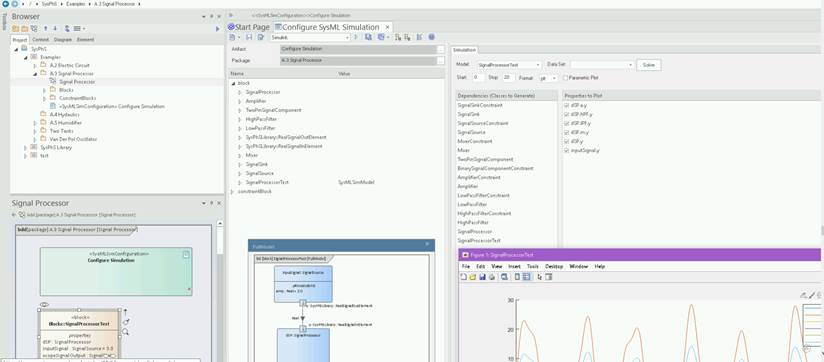Image resolution: width=824 pixels, height=362 pixels.
Task: Open the Model dropdown showing SignalProcessorTest
Action: click(x=508, y=65)
